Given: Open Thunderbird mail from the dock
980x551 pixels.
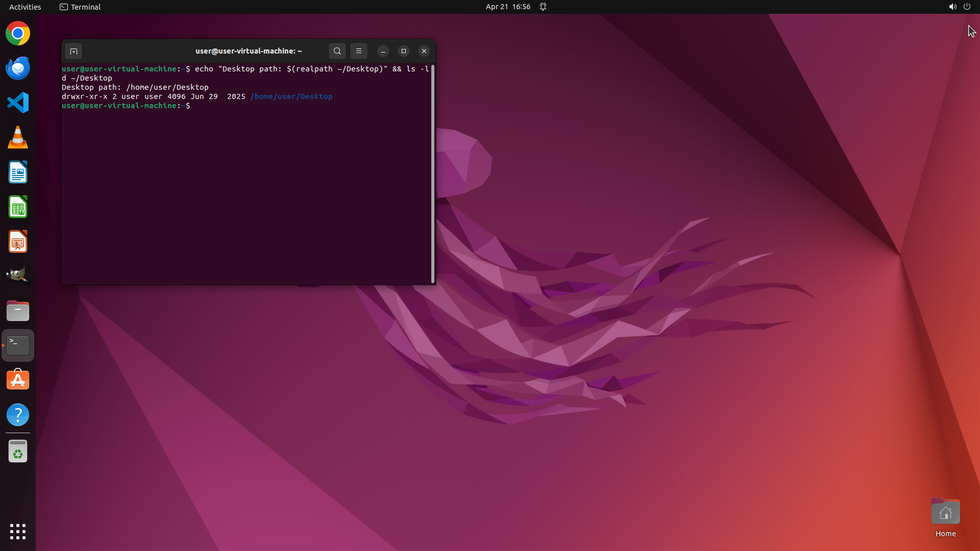Looking at the screenshot, I should 18,68.
